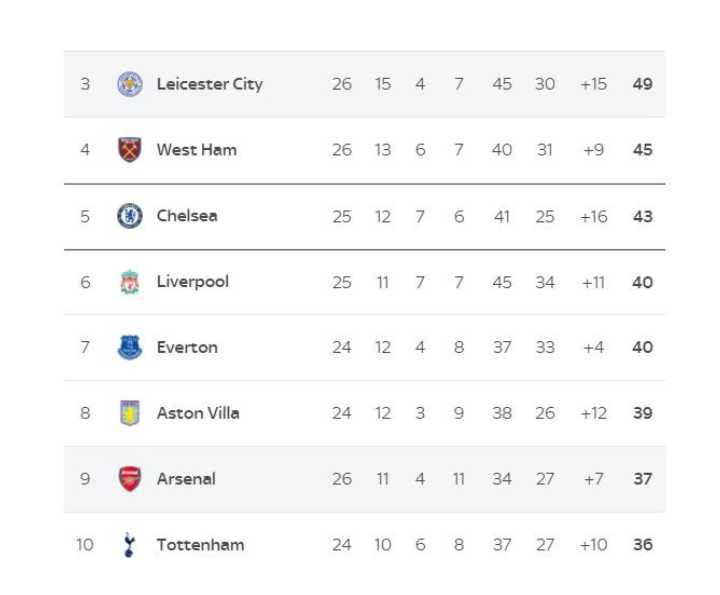720x595 pixels.
Task: Click the Everton club badge
Action: 130,347
